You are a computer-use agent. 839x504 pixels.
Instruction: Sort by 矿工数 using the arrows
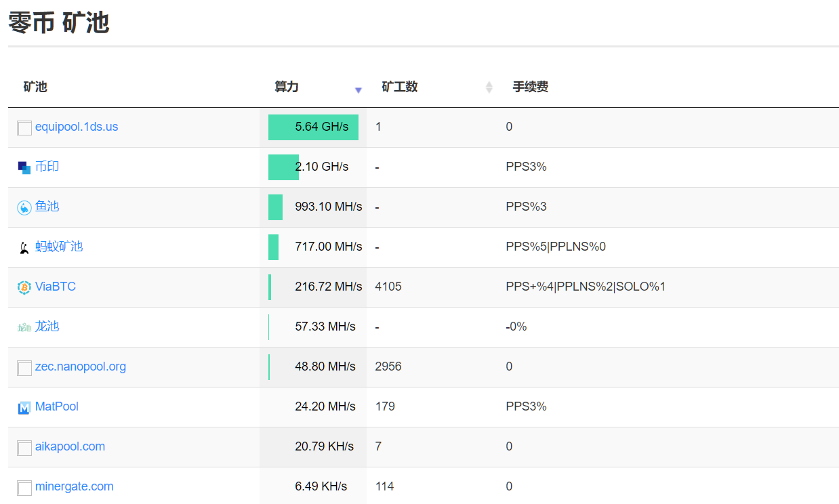click(x=489, y=87)
